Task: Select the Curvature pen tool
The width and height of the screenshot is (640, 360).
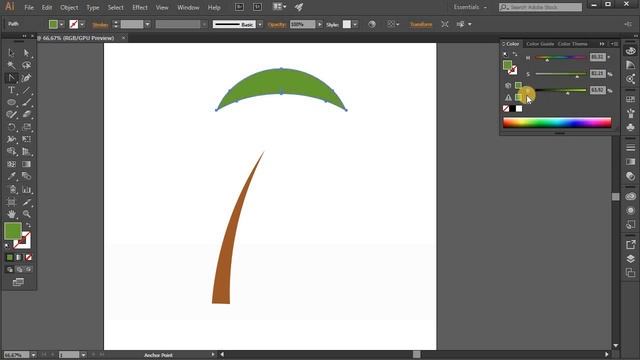Action: pyautogui.click(x=27, y=78)
